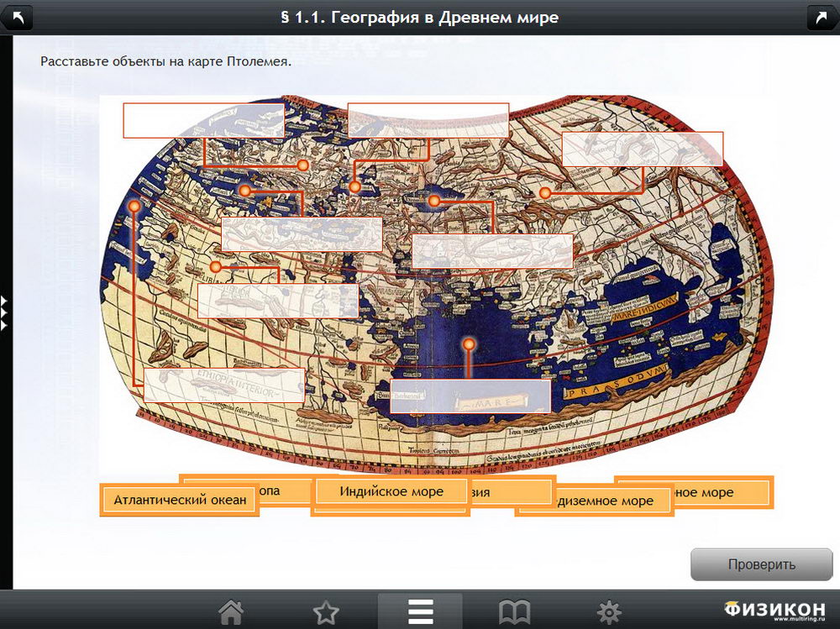
Task: Tap the diagonal arrow icon in the title bar
Action: (x=822, y=18)
